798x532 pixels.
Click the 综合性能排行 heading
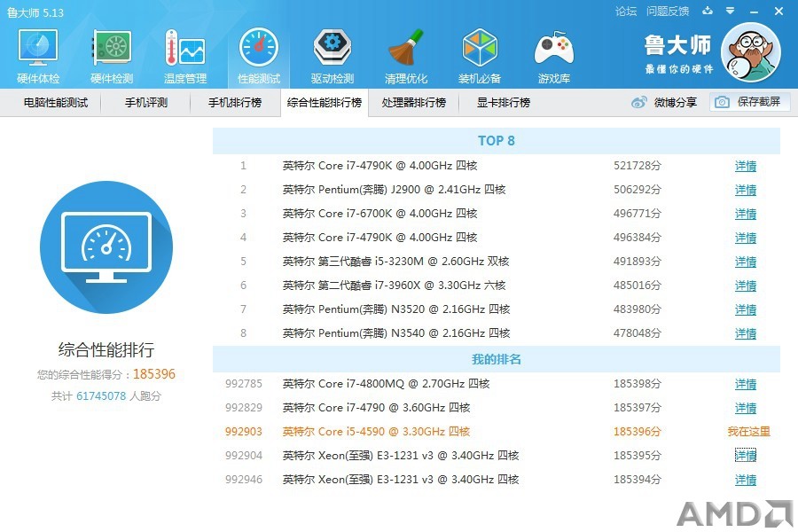coord(106,350)
